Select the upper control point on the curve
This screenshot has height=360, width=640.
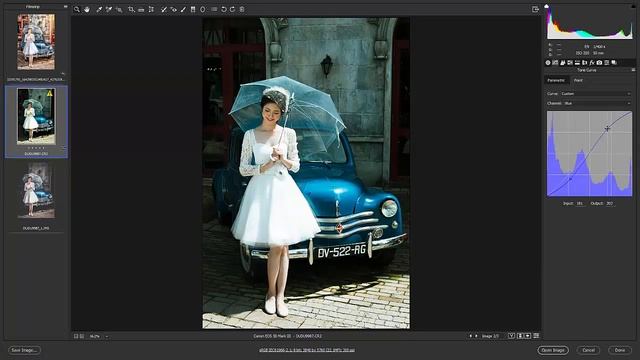(607, 129)
